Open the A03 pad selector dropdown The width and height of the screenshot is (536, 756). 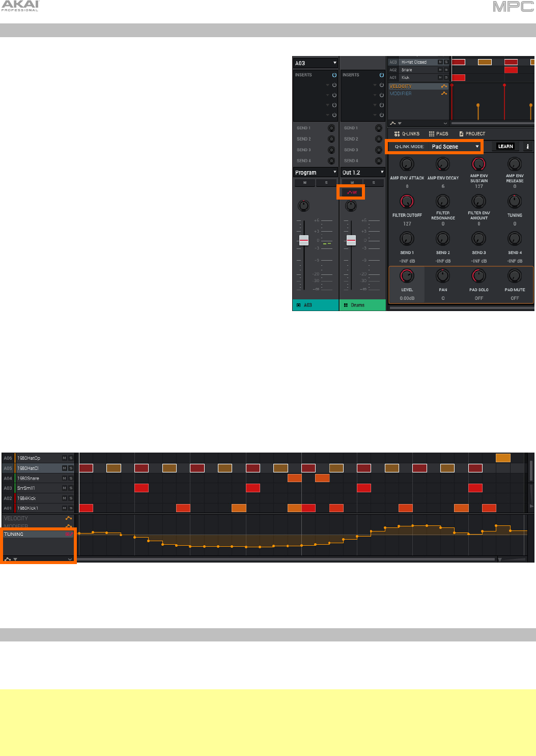[x=315, y=63]
